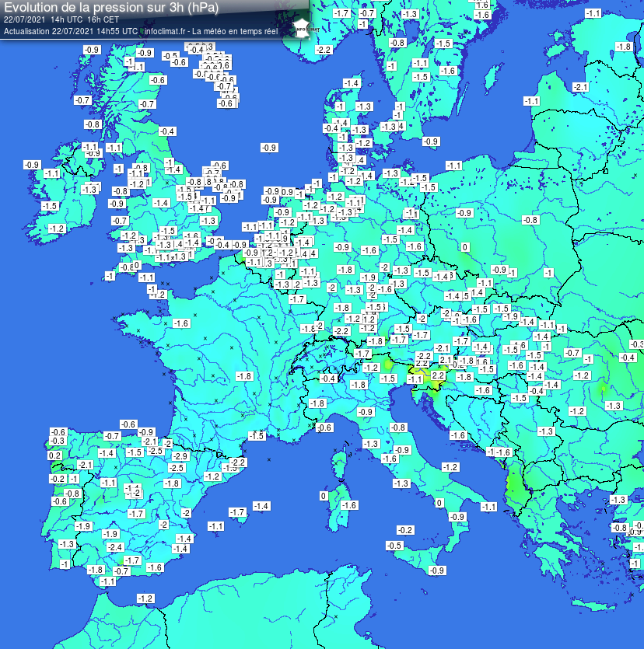Click the -0.9 label over the North Sea
The image size is (644, 649).
coord(269,148)
